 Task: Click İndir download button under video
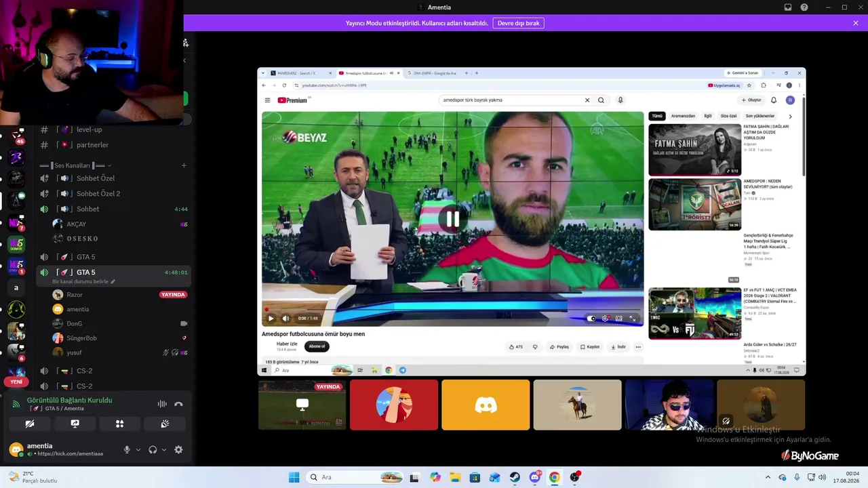click(x=618, y=347)
